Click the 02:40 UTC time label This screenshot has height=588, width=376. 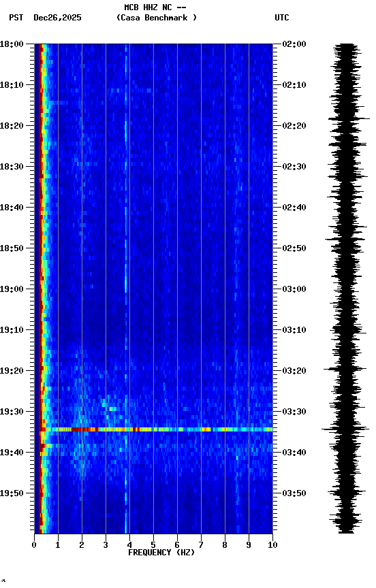click(294, 208)
